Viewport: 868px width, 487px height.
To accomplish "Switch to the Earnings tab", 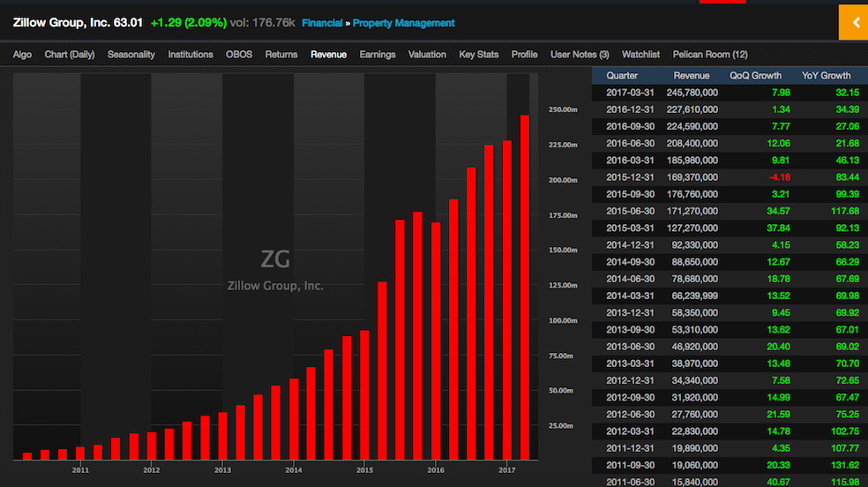I will pos(378,54).
